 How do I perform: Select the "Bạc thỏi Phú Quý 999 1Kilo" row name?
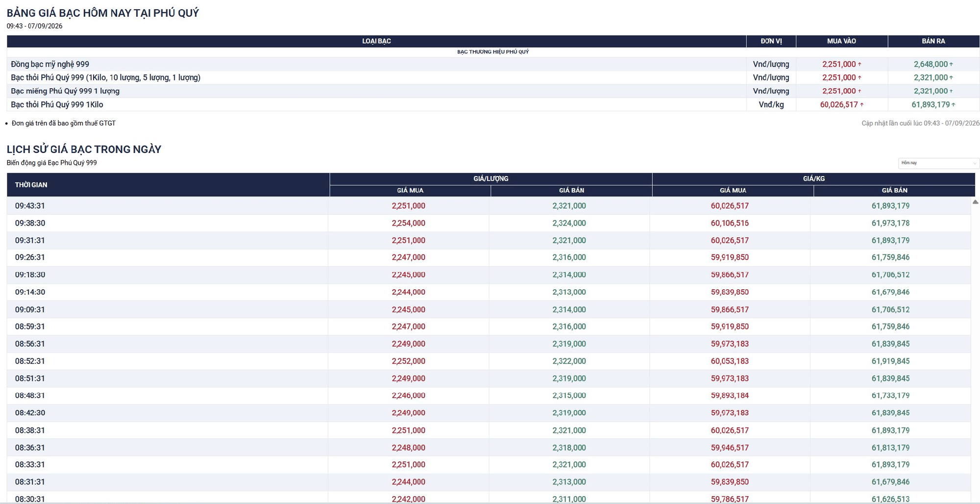click(57, 104)
